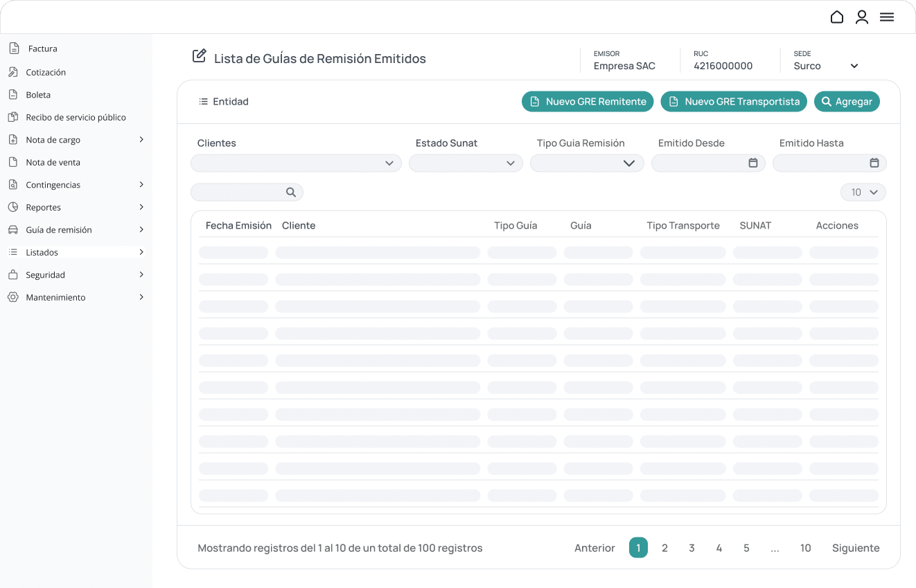The width and height of the screenshot is (916, 588).
Task: Go to page 4
Action: 719,548
